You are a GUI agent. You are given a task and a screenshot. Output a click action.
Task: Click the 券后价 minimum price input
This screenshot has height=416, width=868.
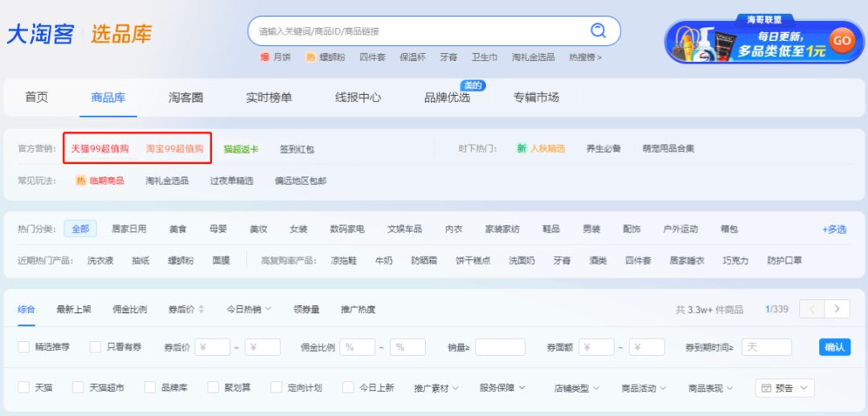212,348
